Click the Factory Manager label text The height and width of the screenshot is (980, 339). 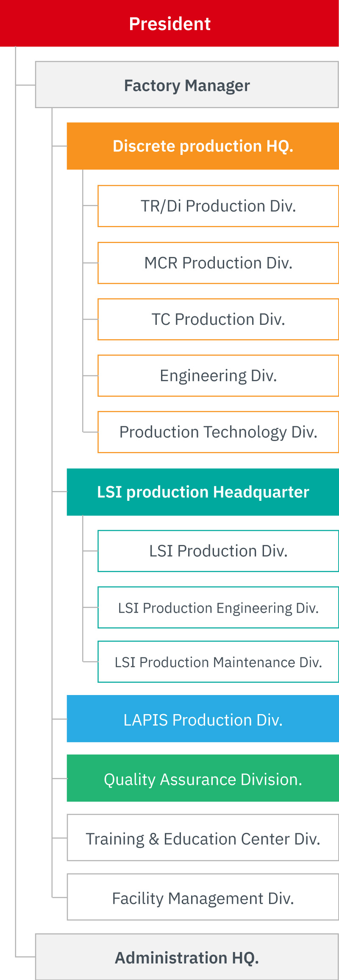[x=187, y=86]
